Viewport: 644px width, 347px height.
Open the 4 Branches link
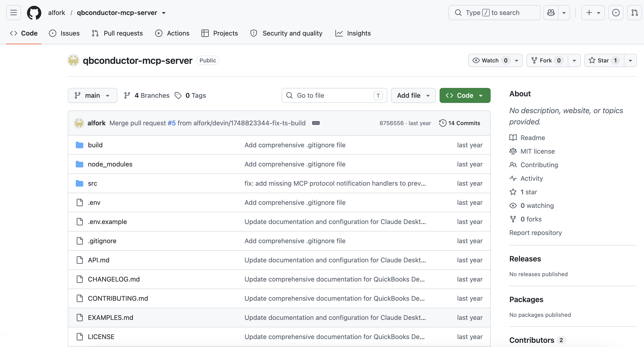[x=147, y=95]
